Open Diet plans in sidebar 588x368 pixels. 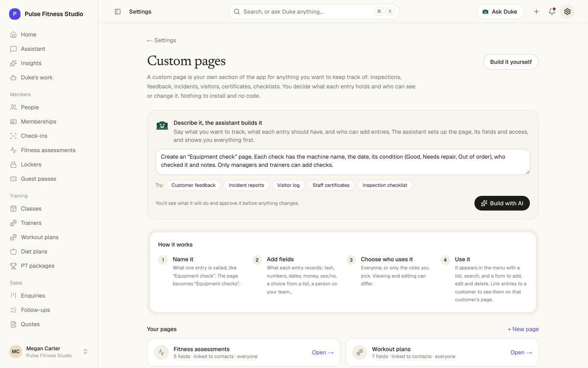tap(49, 251)
